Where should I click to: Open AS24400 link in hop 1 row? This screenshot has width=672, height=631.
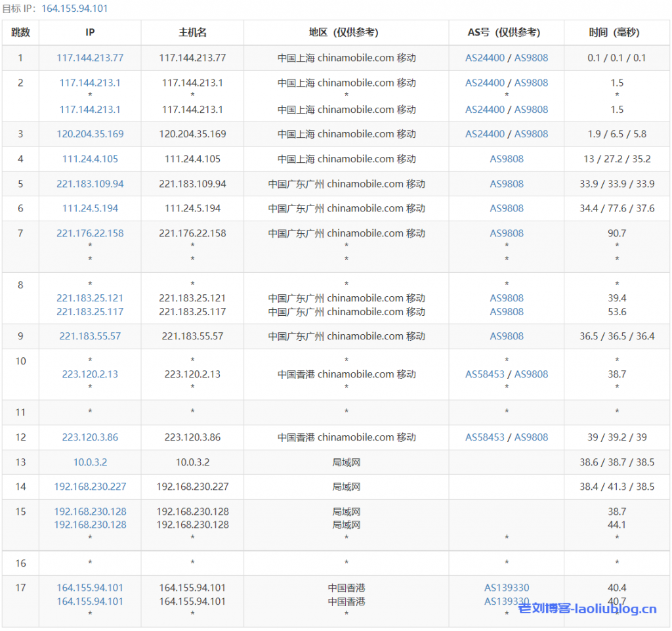(485, 58)
